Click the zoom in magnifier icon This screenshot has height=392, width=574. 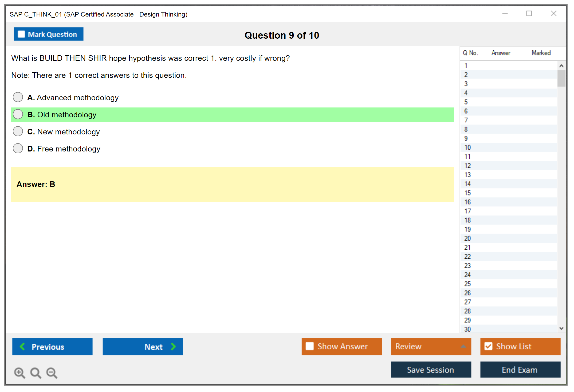pos(19,373)
